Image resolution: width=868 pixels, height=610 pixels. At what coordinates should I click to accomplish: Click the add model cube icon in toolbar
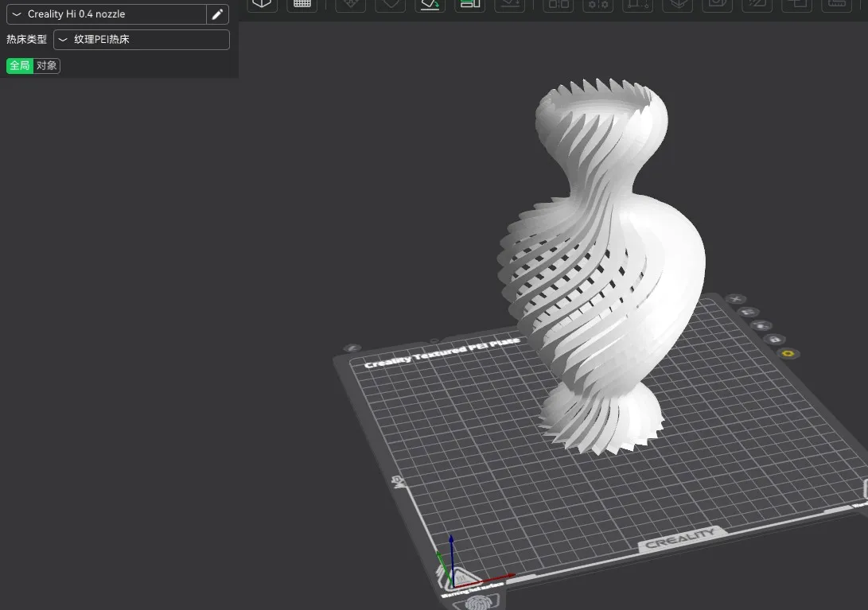click(x=261, y=5)
